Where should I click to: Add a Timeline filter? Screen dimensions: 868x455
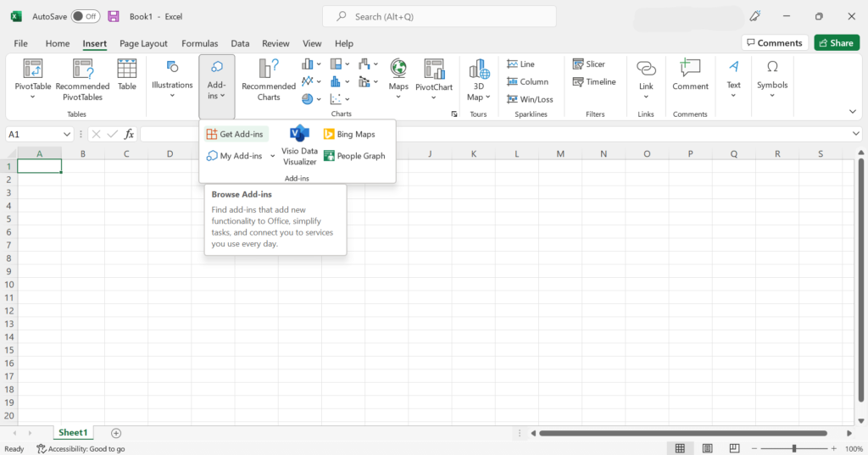tap(593, 82)
